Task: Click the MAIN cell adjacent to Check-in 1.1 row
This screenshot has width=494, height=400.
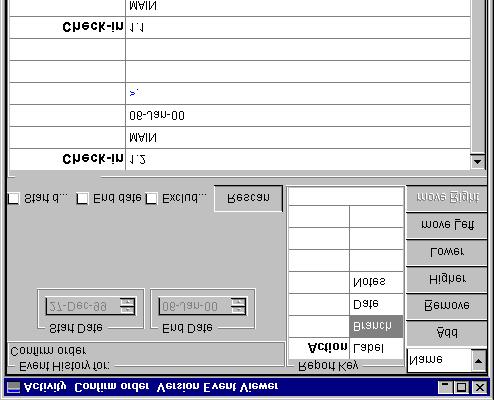Action: click(x=298, y=7)
